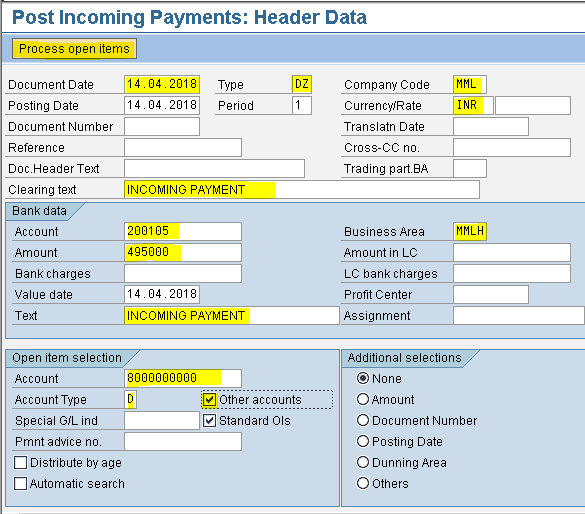Select the Dunning Area radio button
The height and width of the screenshot is (514, 585).
point(363,462)
